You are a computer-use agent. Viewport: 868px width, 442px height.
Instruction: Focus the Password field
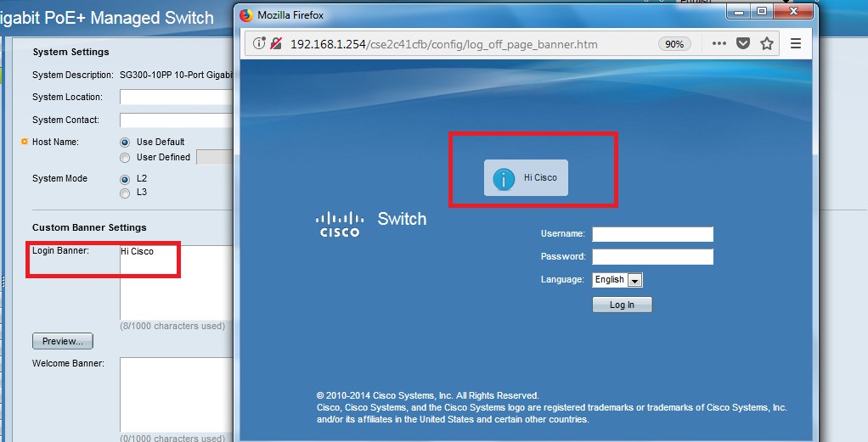point(652,257)
